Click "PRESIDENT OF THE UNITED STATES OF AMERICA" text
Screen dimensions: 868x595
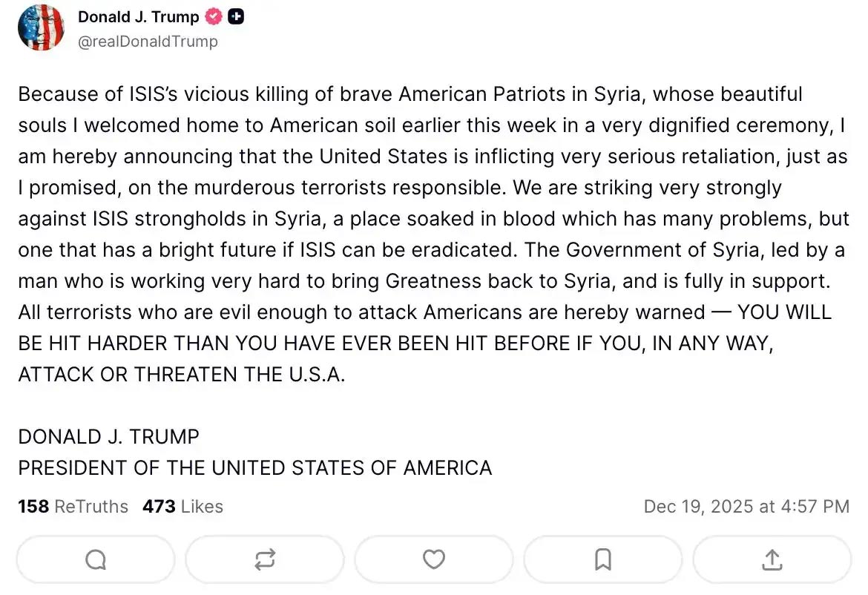(x=254, y=468)
